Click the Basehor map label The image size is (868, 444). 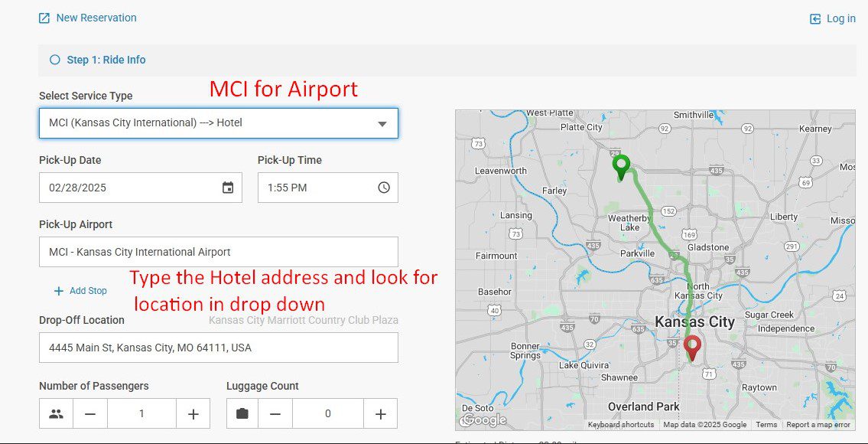(495, 292)
